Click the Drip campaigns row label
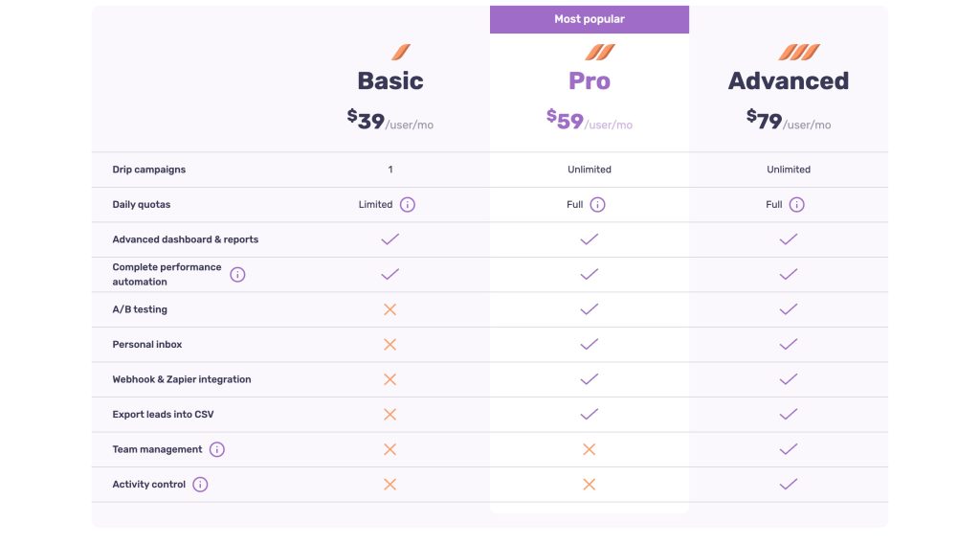This screenshot has height=545, width=980. click(148, 170)
